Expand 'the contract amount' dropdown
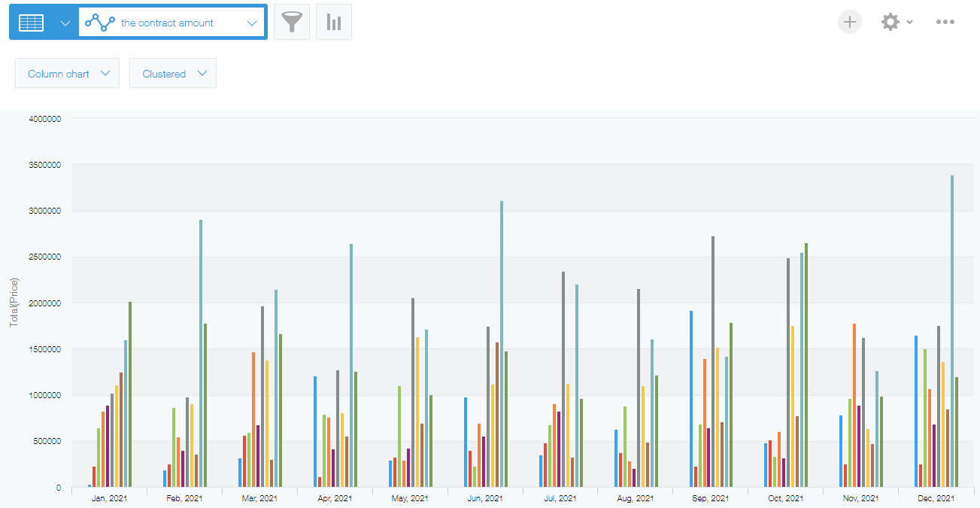980x508 pixels. tap(252, 22)
